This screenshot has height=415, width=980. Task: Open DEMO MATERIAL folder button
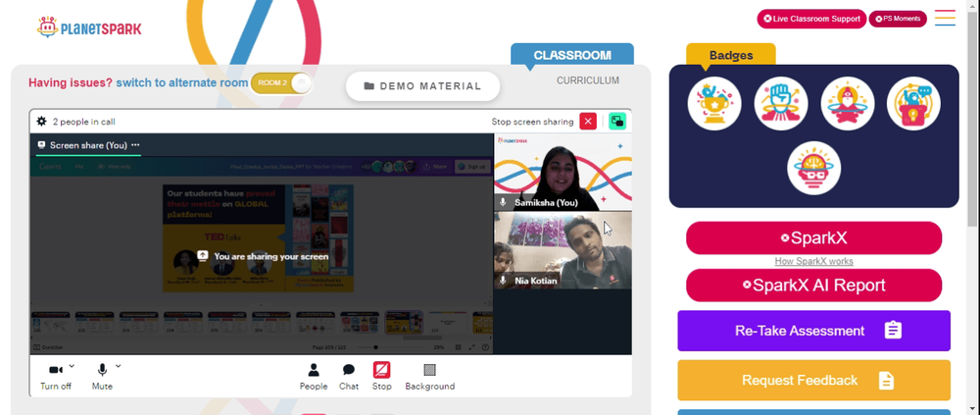click(423, 86)
